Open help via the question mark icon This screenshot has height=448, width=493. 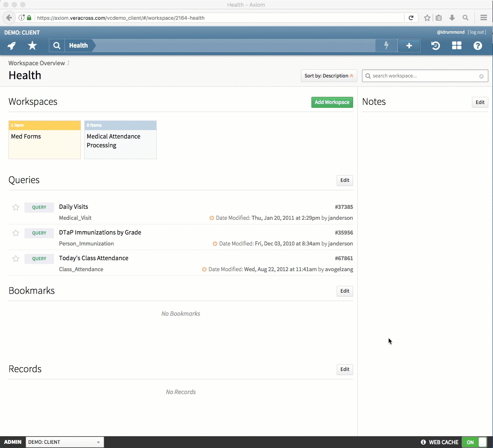tap(477, 45)
